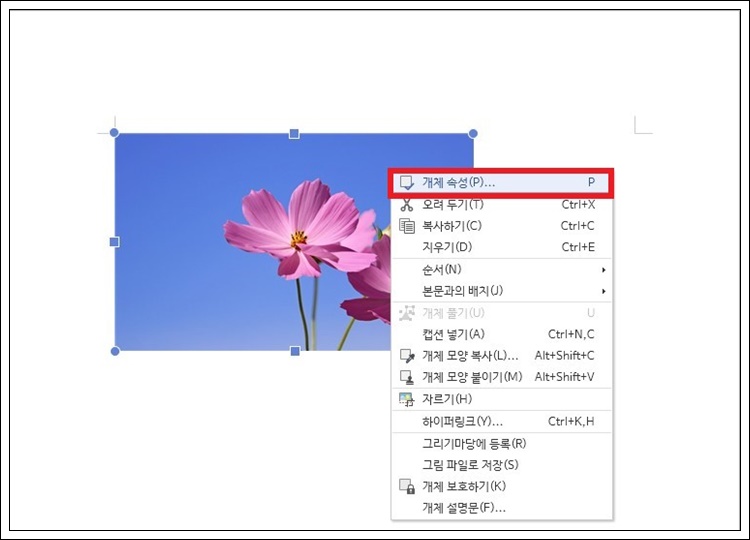This screenshot has width=750, height=540.
Task: Open the 순서(N) submenu
Action: (501, 270)
